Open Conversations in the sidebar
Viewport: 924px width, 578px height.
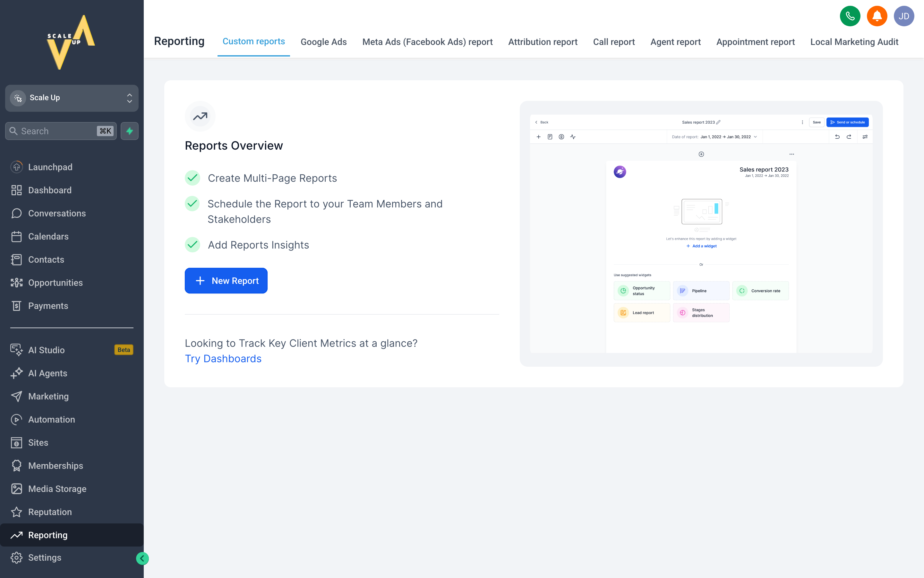[72, 213]
